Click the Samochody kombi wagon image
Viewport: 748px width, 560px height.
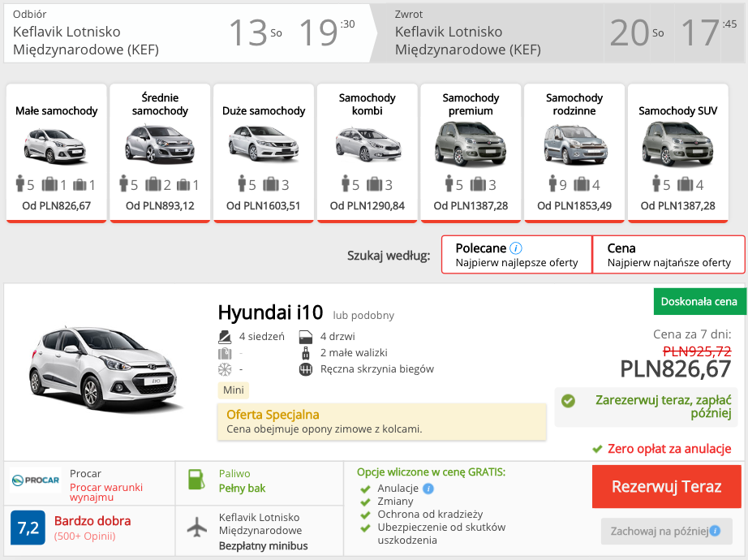(x=368, y=144)
